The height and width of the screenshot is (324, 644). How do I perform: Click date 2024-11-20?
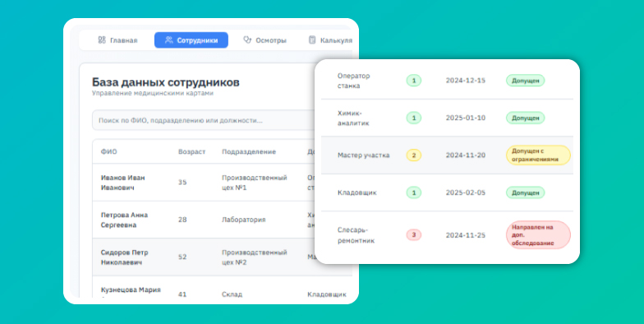465,155
